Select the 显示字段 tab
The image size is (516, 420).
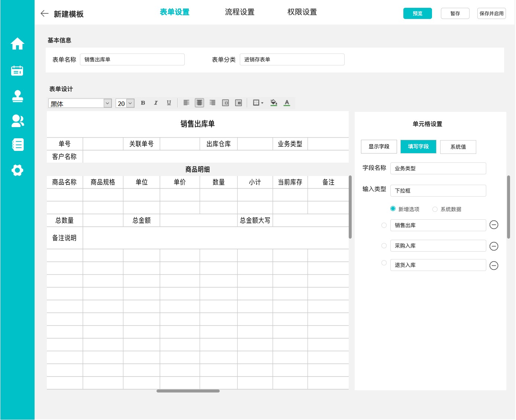pyautogui.click(x=379, y=146)
